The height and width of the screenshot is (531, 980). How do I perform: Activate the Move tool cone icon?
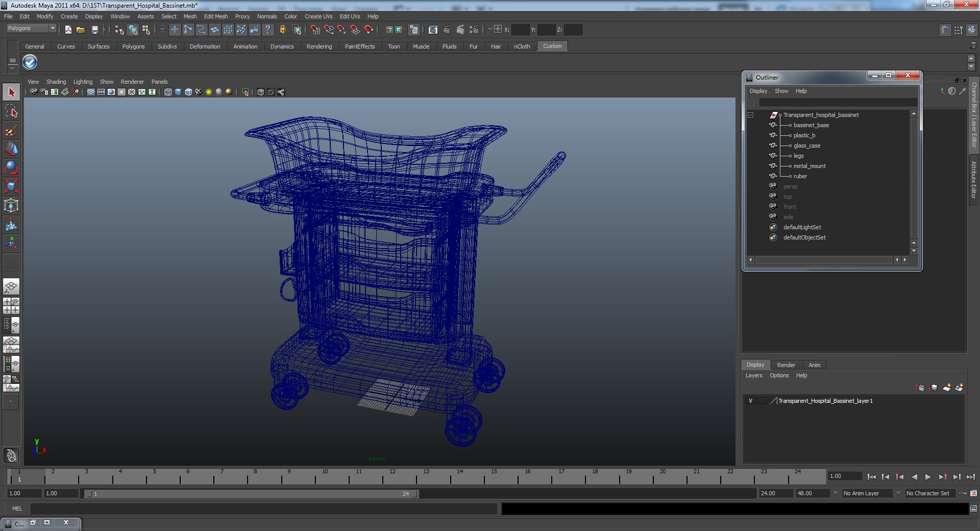(11, 149)
